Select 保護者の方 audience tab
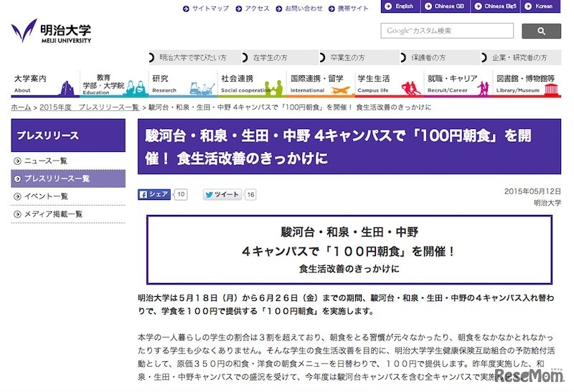Viewport: 574px width, 392px height. click(441, 57)
